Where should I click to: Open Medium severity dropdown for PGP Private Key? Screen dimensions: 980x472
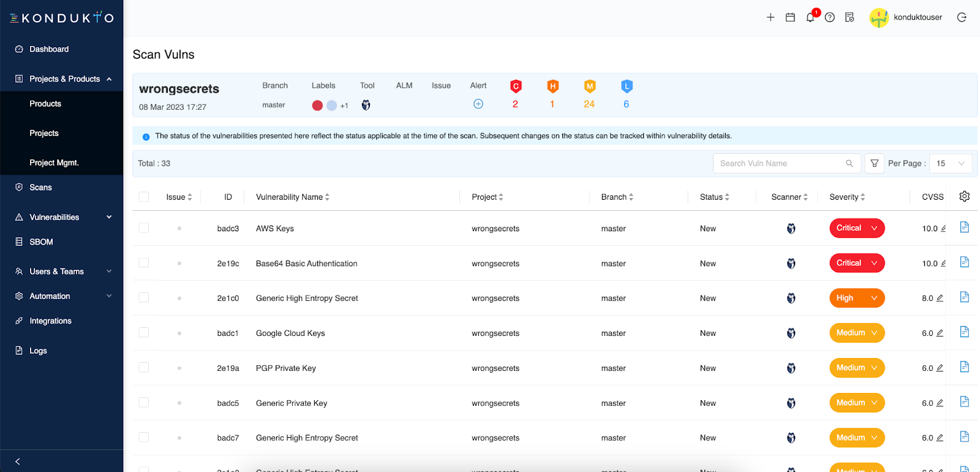pyautogui.click(x=857, y=368)
